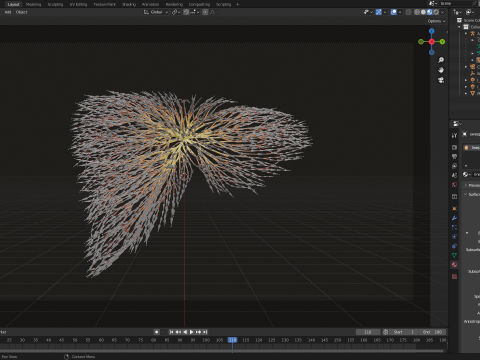Switch to the Modeling workspace tab
Screen dimensions: 480x360
point(33,4)
